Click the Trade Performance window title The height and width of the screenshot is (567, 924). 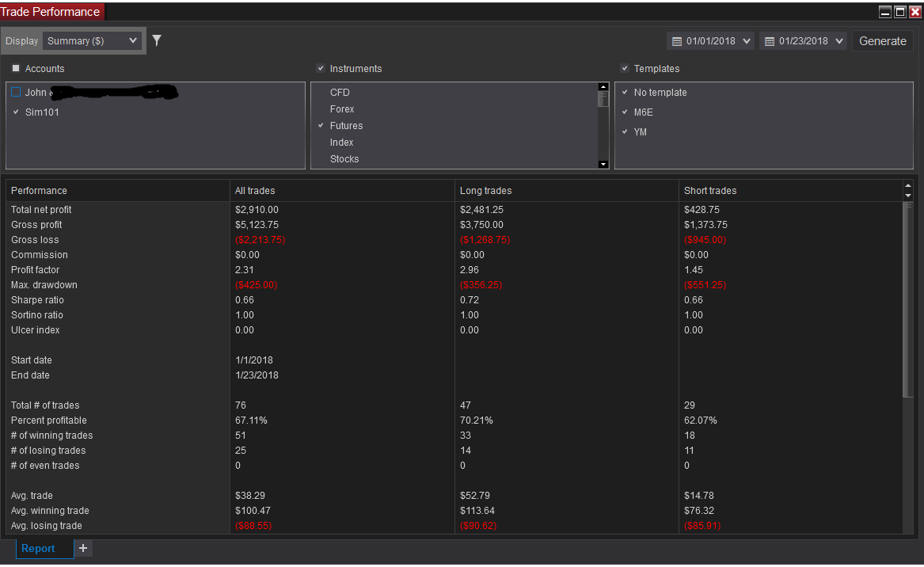click(50, 11)
